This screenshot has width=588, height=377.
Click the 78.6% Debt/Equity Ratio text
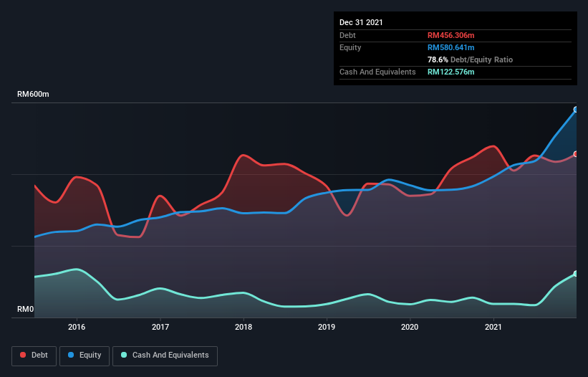pos(470,59)
